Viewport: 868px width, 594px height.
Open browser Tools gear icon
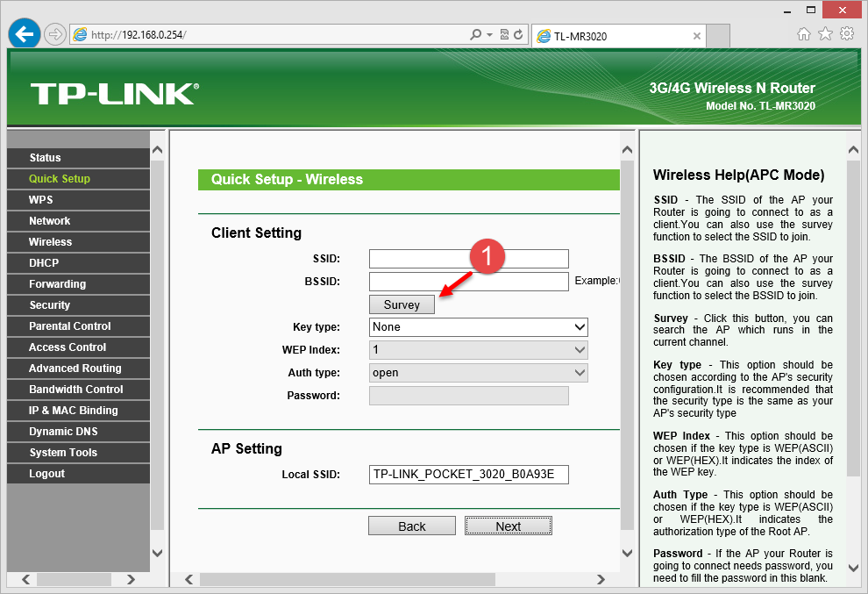tap(847, 34)
